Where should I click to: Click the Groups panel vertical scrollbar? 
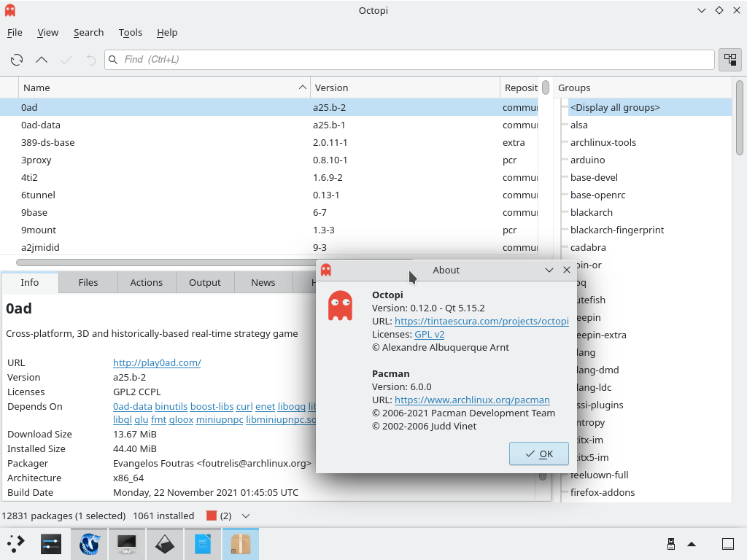(x=740, y=117)
